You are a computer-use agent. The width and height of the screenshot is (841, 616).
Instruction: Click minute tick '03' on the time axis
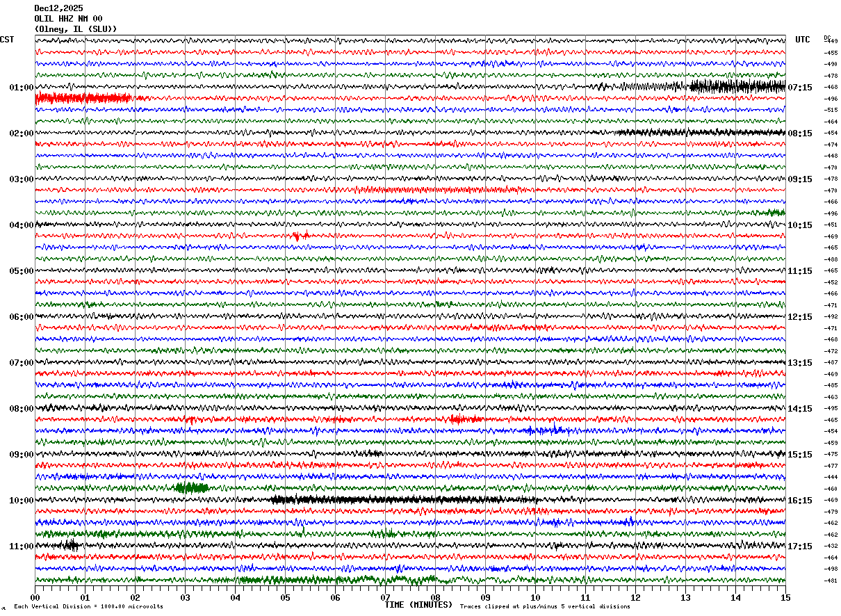(185, 597)
